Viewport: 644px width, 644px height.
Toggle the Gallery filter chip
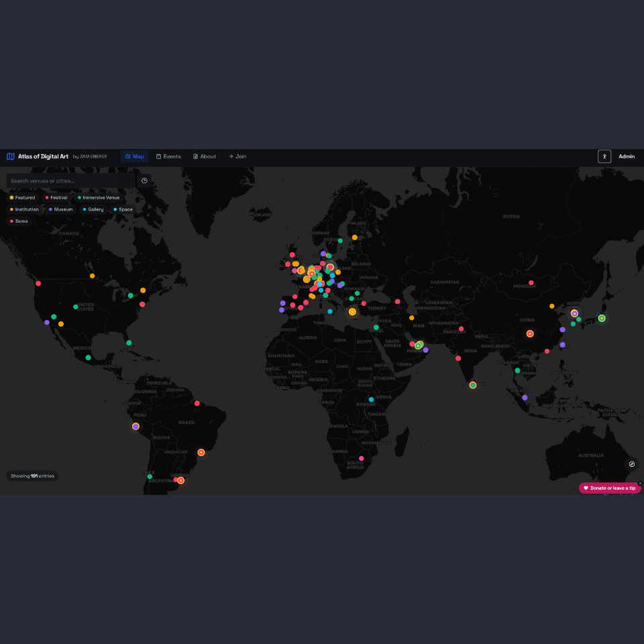click(93, 209)
